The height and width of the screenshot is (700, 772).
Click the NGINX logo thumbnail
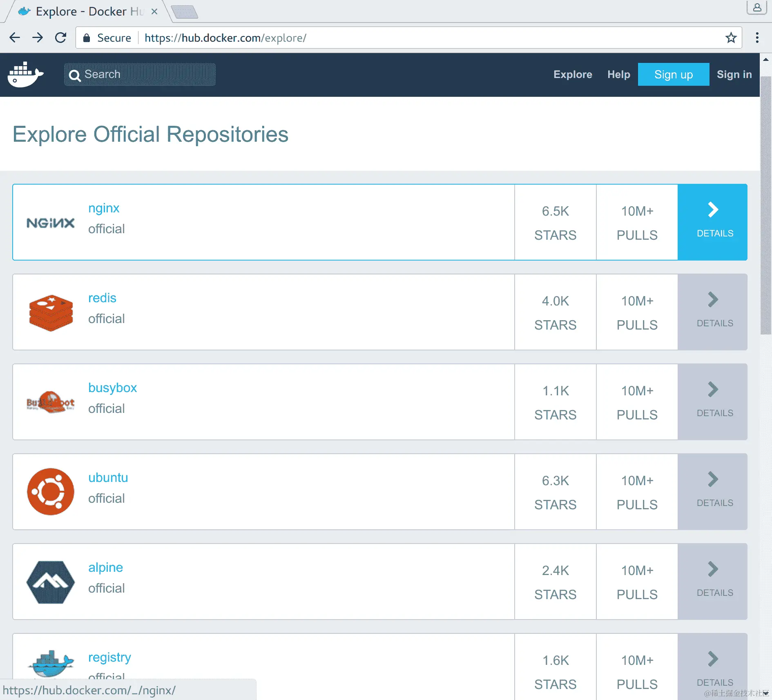[x=51, y=223]
